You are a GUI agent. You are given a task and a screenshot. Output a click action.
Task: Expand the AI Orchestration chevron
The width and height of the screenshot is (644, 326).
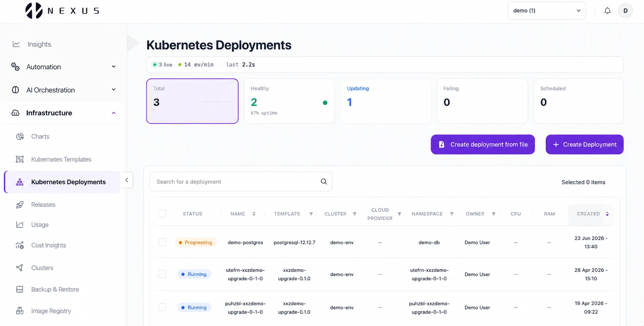click(114, 90)
